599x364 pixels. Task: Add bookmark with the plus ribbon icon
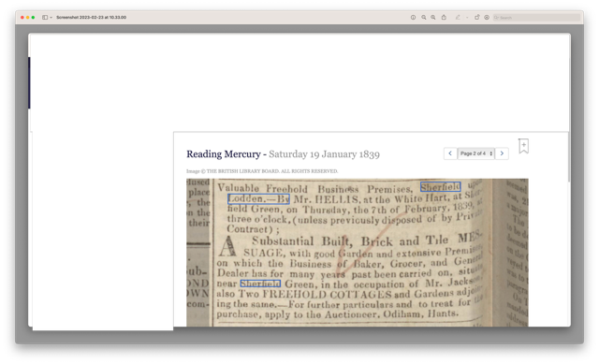tap(524, 146)
